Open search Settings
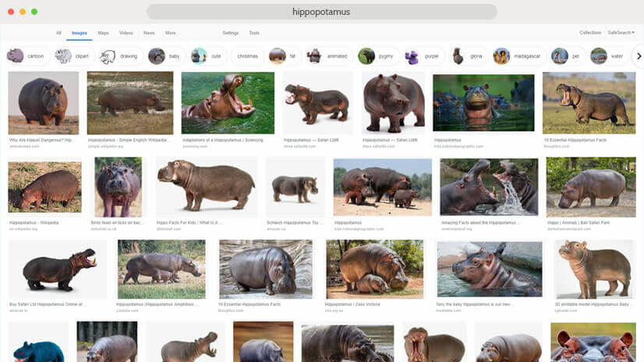 click(231, 33)
